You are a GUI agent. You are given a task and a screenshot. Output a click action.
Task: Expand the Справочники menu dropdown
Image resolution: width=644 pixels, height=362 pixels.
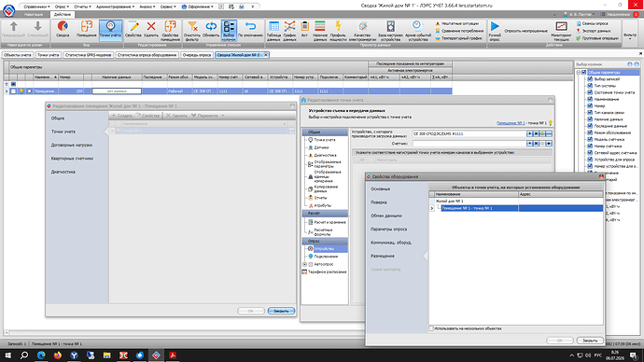click(36, 7)
